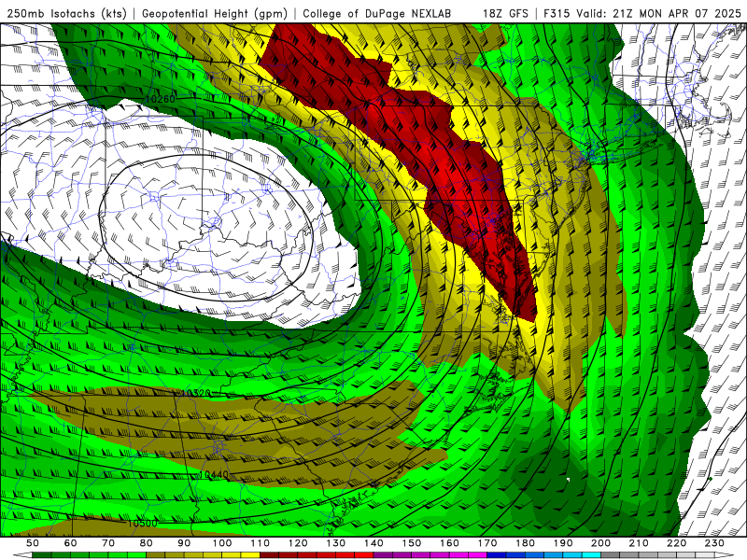The image size is (747, 560).
Task: Click the 110 value on the color scale
Action: click(261, 543)
